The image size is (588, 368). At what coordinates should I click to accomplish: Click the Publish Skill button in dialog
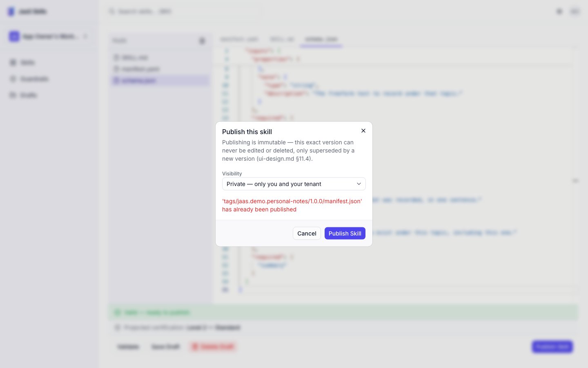click(345, 233)
